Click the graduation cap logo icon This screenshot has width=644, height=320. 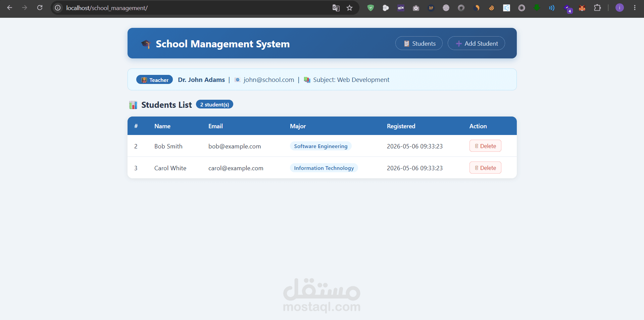point(146,44)
